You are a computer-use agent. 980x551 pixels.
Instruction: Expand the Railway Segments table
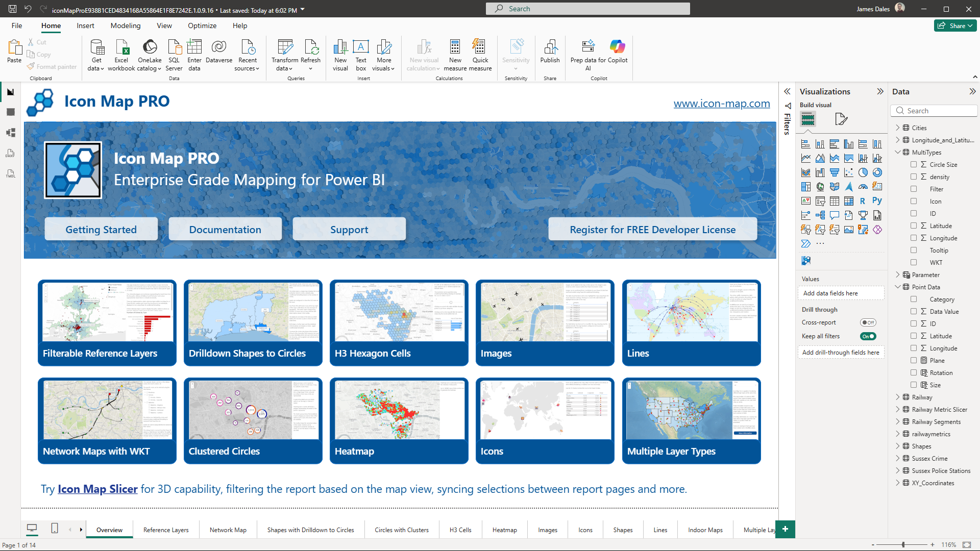898,421
